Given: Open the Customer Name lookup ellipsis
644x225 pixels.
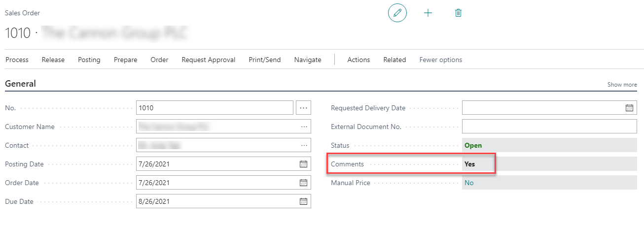Looking at the screenshot, I should (x=304, y=127).
